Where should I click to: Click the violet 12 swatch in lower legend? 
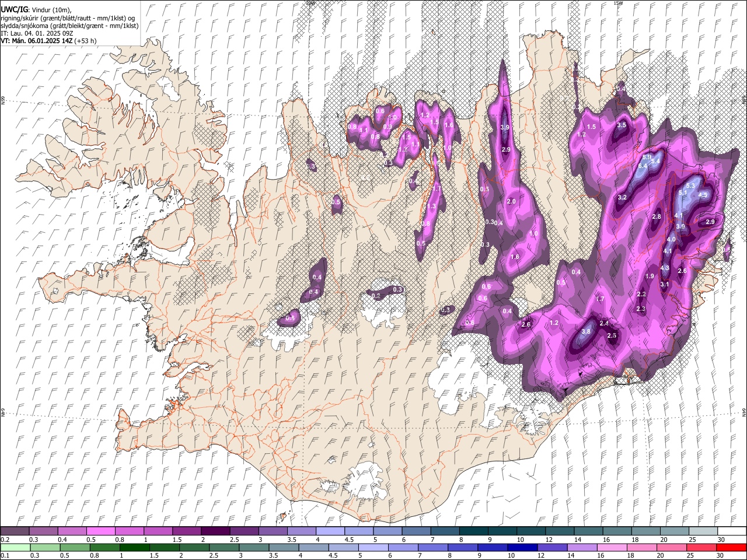[551, 547]
